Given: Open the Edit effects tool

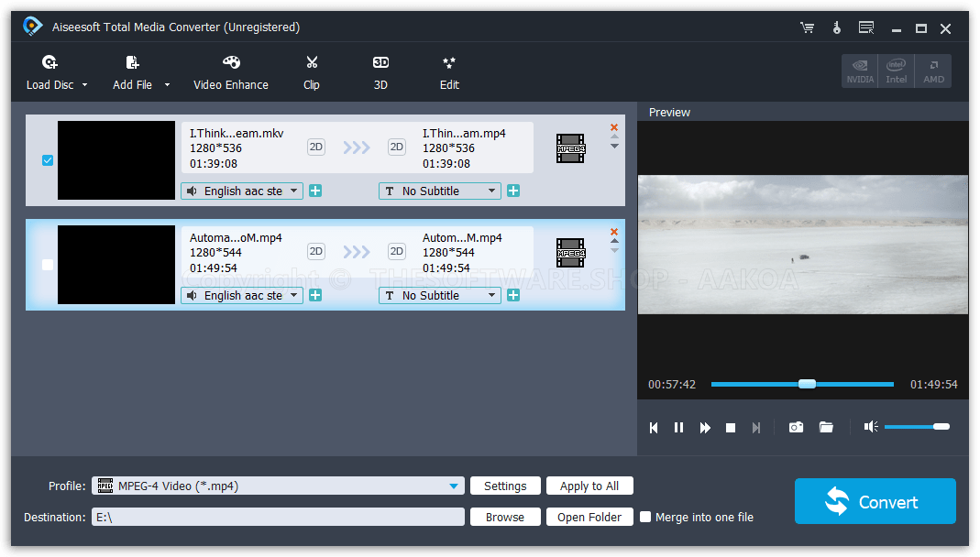Looking at the screenshot, I should 449,73.
